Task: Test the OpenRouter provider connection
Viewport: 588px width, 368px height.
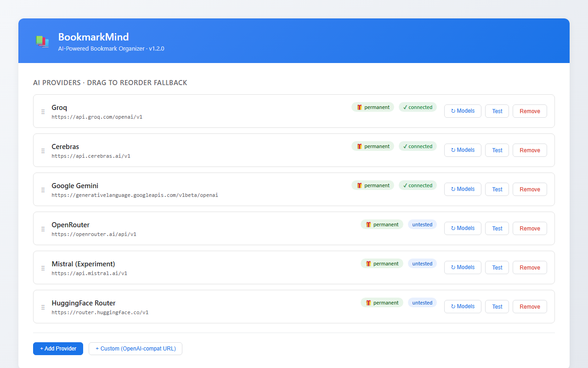Action: [x=497, y=228]
